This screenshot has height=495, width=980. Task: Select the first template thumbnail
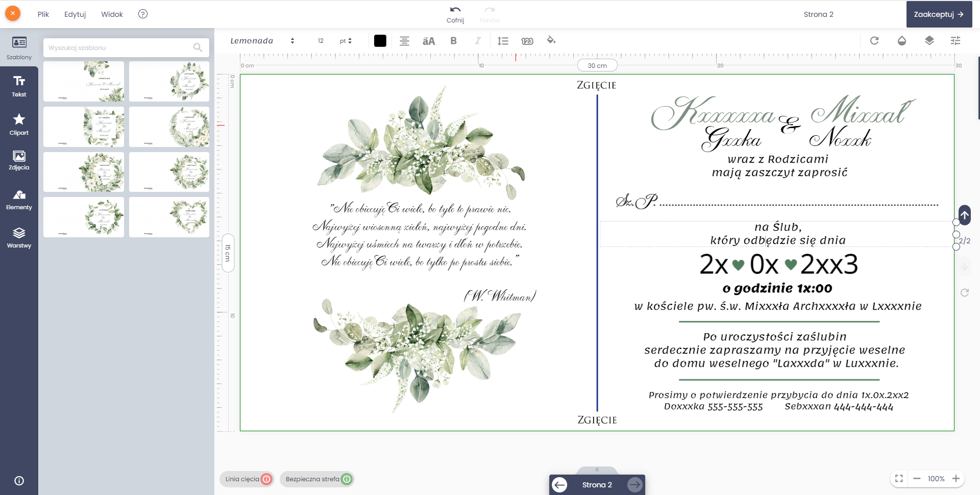pos(84,81)
